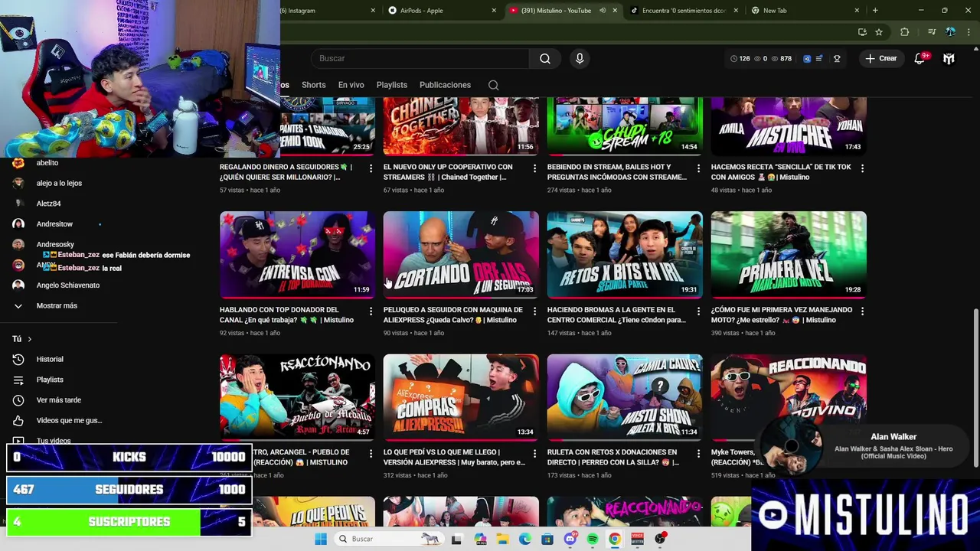Open Angelo Schiavenato subscription channel

67,285
